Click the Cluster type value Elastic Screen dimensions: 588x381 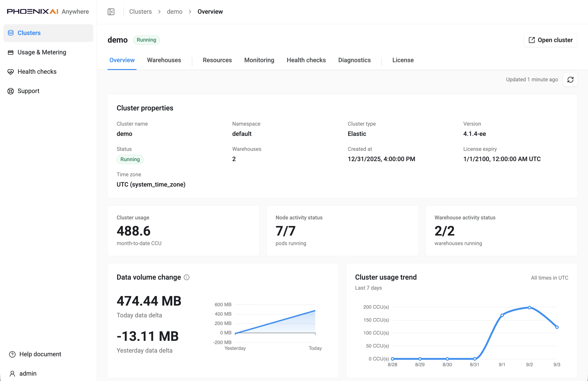(x=357, y=134)
